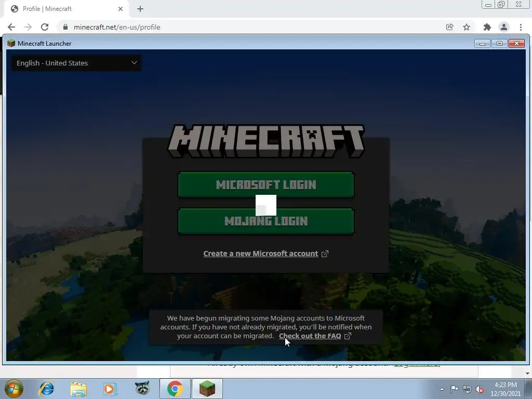The width and height of the screenshot is (532, 399).
Task: Open Windows Media Player from the taskbar
Action: tap(110, 389)
